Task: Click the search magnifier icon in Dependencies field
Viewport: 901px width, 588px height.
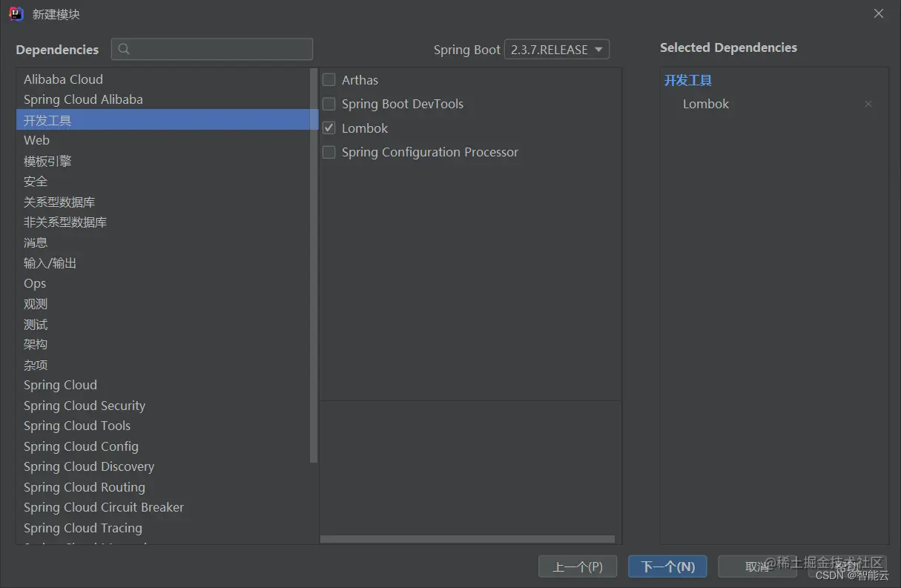Action: click(124, 49)
